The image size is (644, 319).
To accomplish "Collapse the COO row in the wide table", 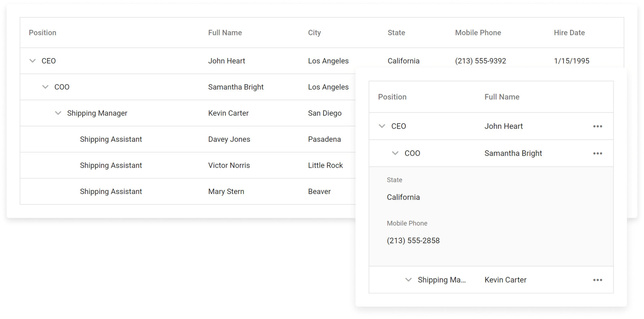I will click(x=45, y=87).
